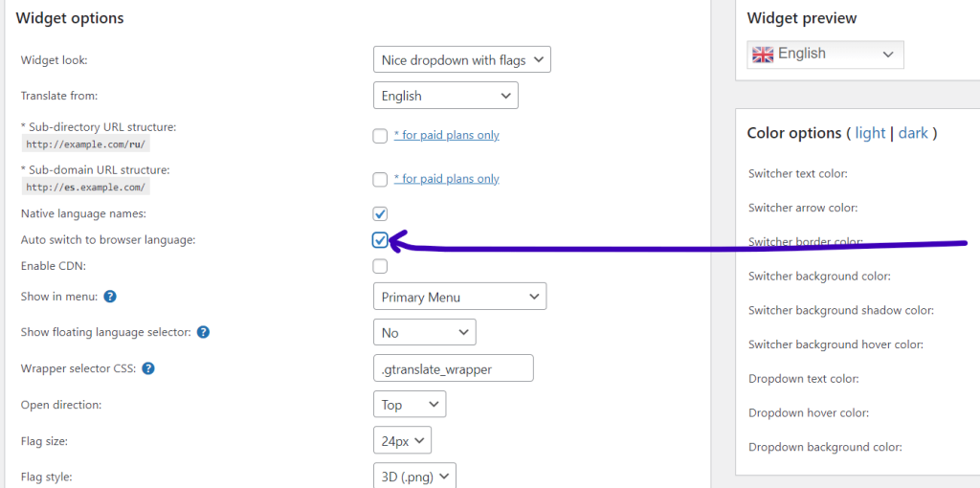980x488 pixels.
Task: Click Flag size label
Action: click(44, 441)
